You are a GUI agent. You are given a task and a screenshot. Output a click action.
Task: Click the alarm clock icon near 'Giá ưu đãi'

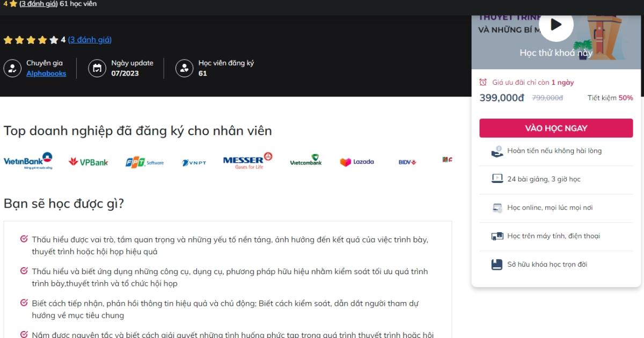click(484, 82)
